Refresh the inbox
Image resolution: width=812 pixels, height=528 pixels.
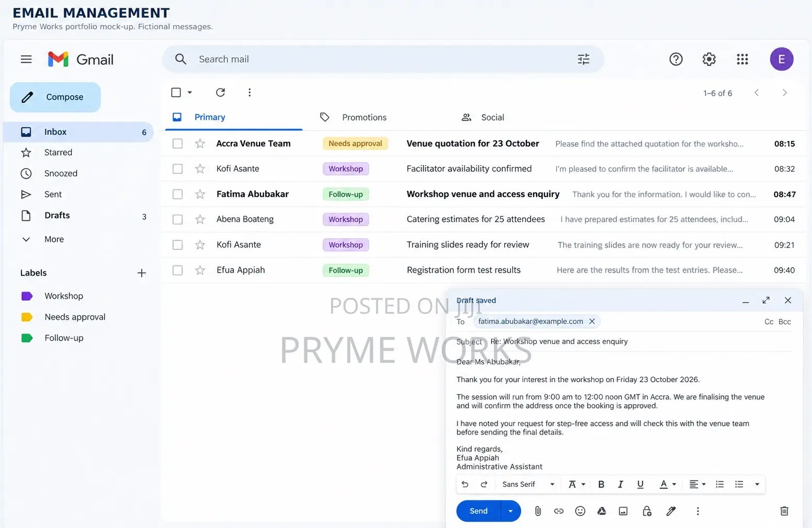[x=220, y=92]
